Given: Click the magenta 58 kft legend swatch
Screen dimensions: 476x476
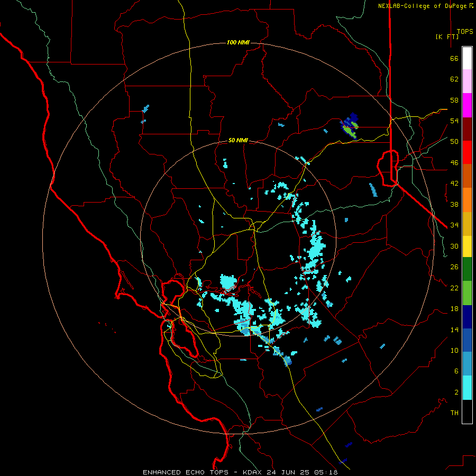Looking at the screenshot, I should (467, 105).
